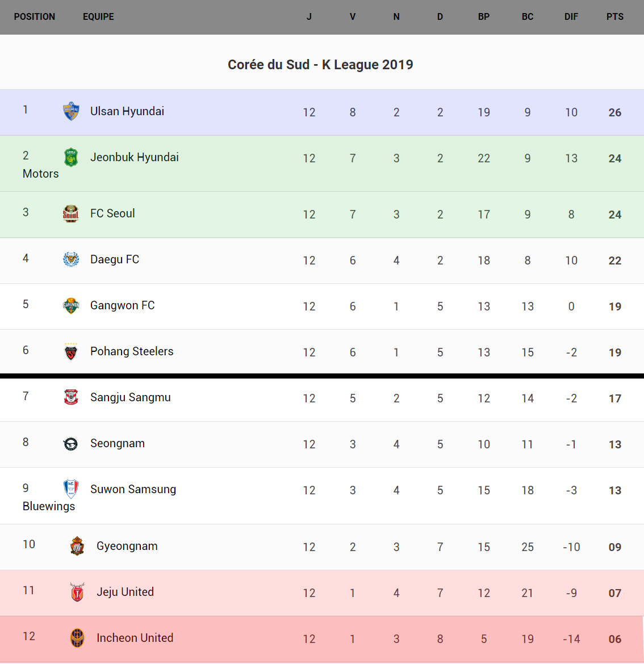Click the Incheon United crest

[x=77, y=638]
